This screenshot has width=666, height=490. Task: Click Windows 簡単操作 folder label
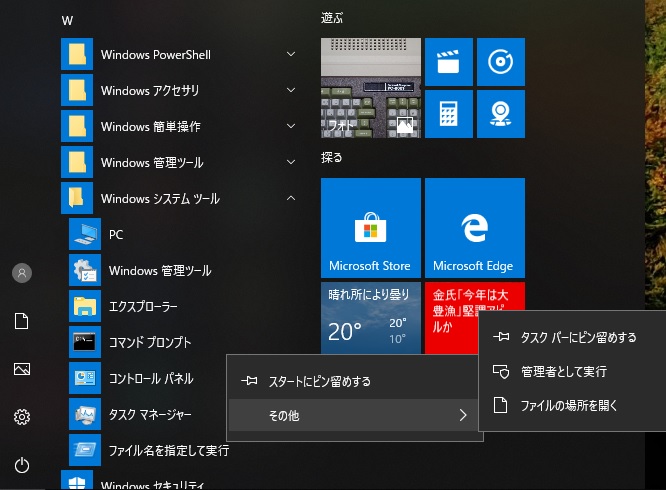tap(151, 127)
